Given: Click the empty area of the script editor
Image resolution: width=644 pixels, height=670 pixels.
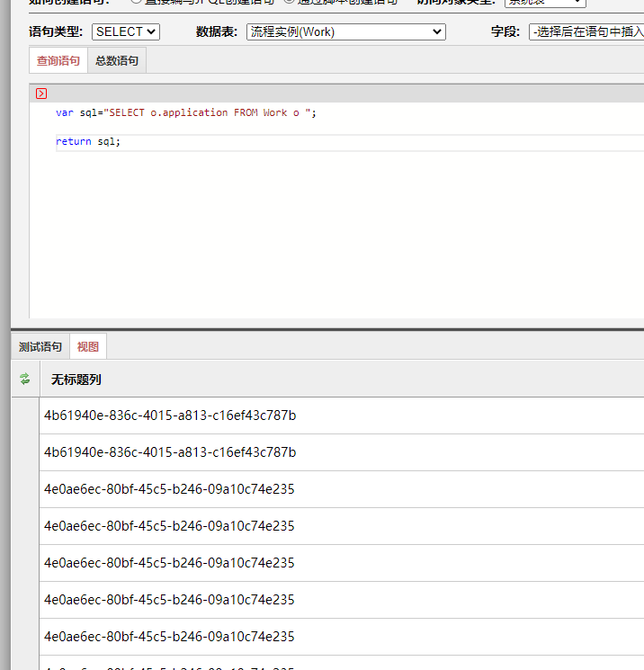Looking at the screenshot, I should point(333,234).
